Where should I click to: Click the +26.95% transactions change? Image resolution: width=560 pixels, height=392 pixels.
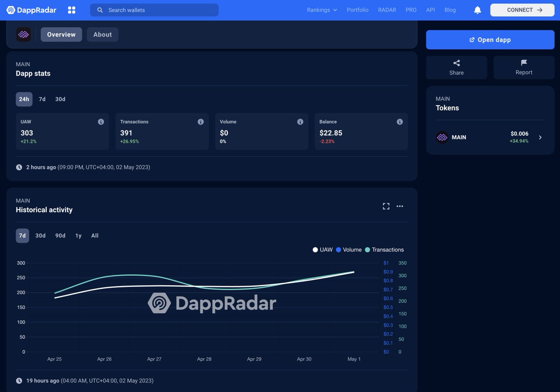(x=129, y=141)
